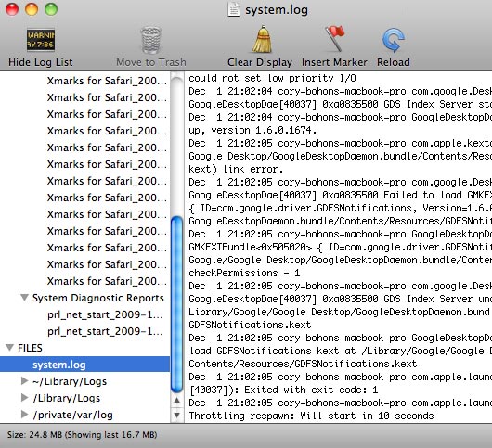The height and width of the screenshot is (448, 492).
Task: Collapse the FILES section triangle
Action: point(9,348)
